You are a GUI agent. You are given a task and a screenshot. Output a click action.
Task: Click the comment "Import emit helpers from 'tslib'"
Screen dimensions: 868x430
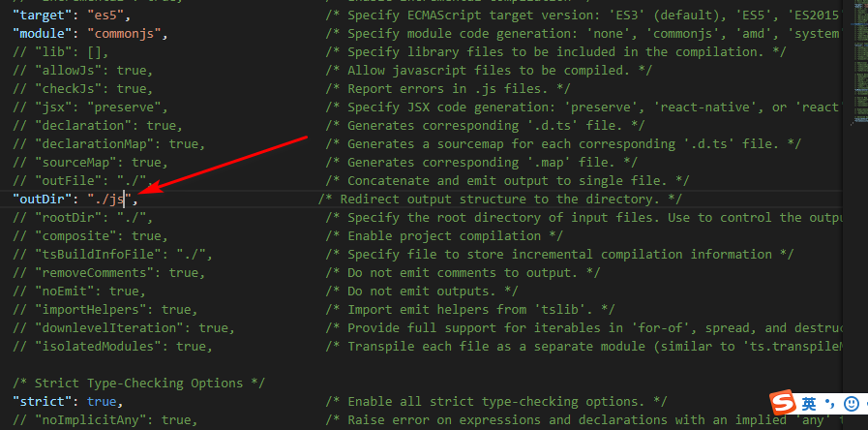pyautogui.click(x=470, y=309)
